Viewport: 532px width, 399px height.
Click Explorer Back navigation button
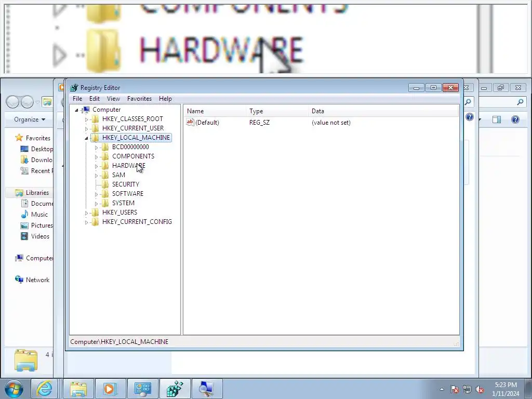(12, 102)
